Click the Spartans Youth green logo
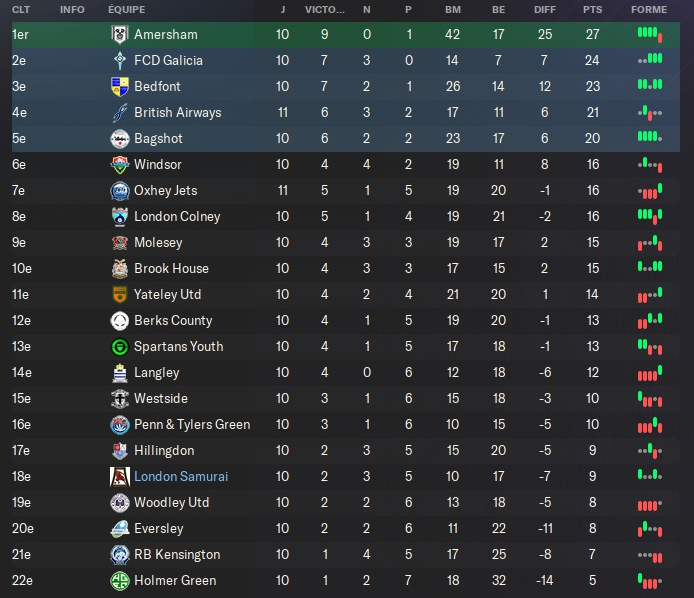 pyautogui.click(x=118, y=346)
